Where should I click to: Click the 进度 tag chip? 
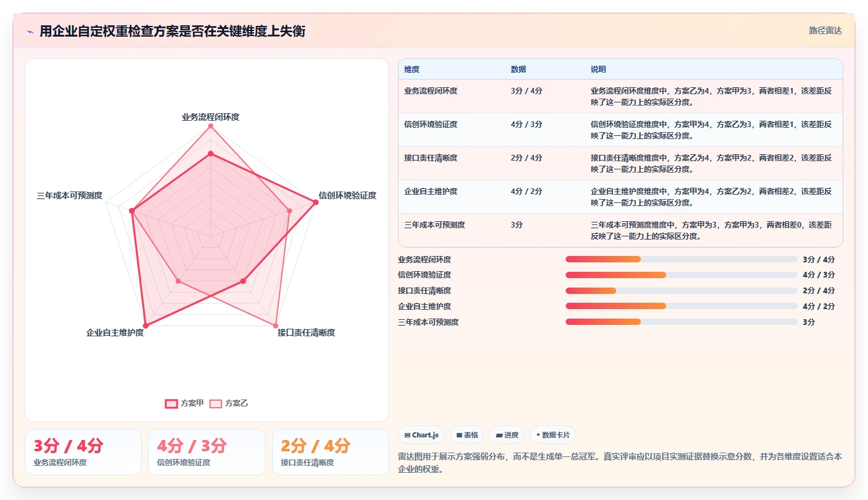coord(507,435)
